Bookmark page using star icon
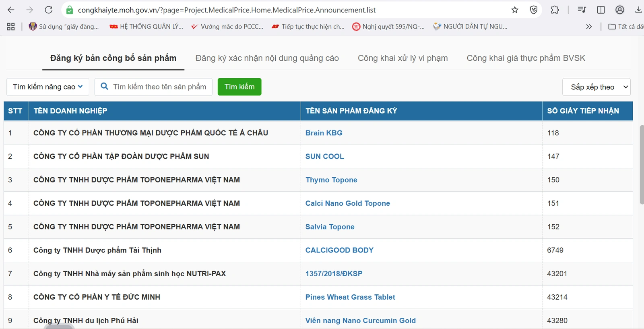Image resolution: width=644 pixels, height=329 pixels. click(515, 10)
